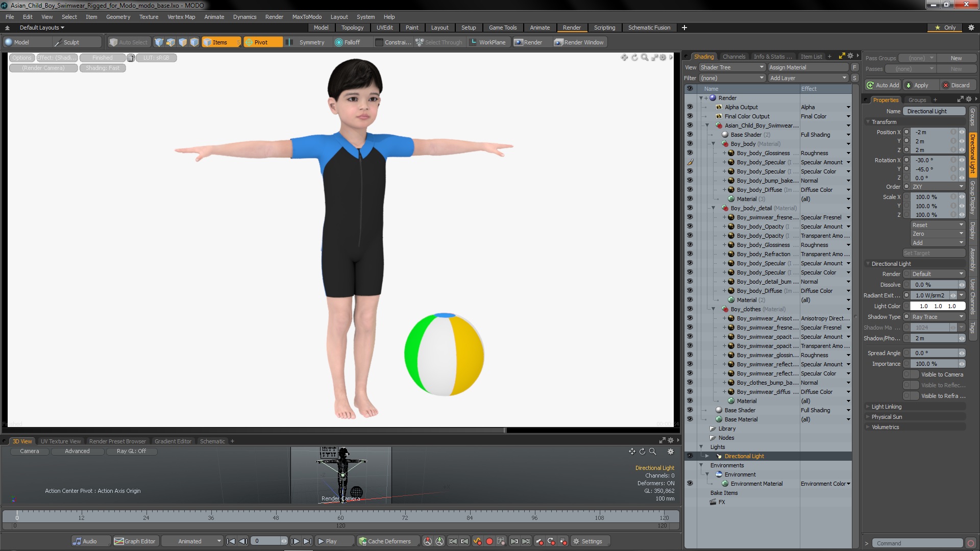The height and width of the screenshot is (551, 980).
Task: Open the UV Texture View tab
Action: [61, 441]
